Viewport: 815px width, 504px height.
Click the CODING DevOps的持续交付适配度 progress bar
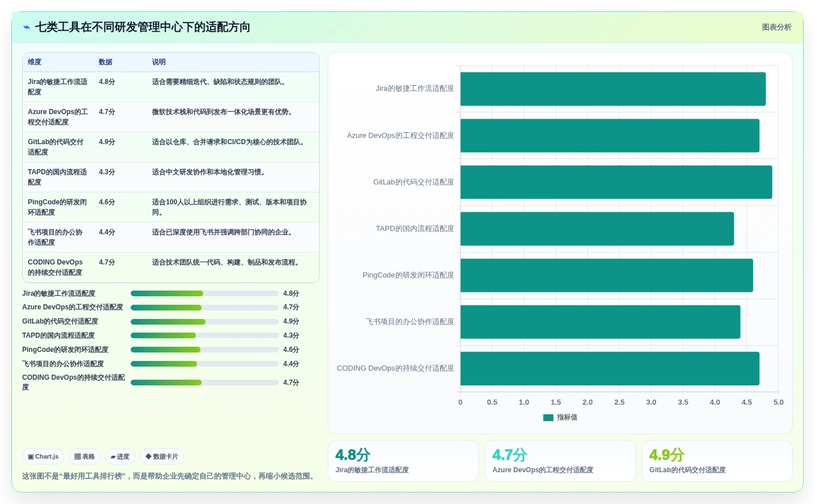[x=204, y=383]
